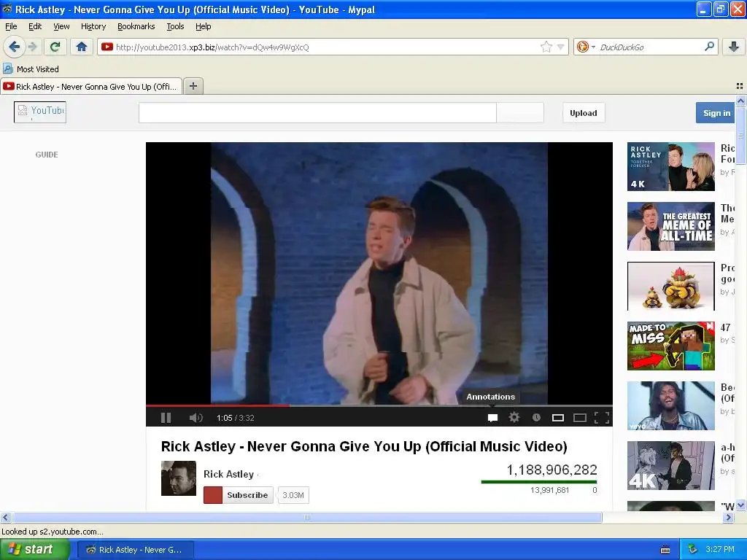Reload the current page
747x560 pixels.
[55, 47]
